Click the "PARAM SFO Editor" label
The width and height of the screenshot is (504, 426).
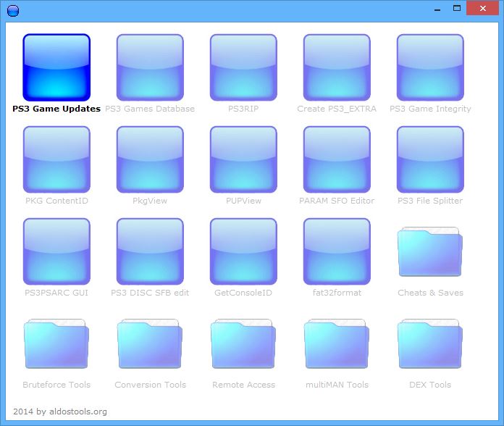[x=337, y=201]
